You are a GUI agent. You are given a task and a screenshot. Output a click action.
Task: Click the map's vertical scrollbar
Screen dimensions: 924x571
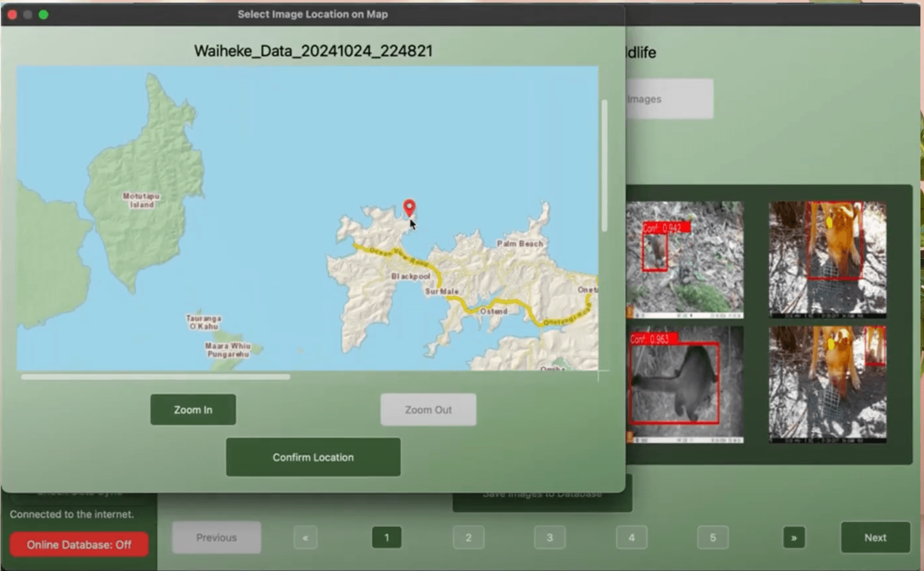(x=604, y=165)
